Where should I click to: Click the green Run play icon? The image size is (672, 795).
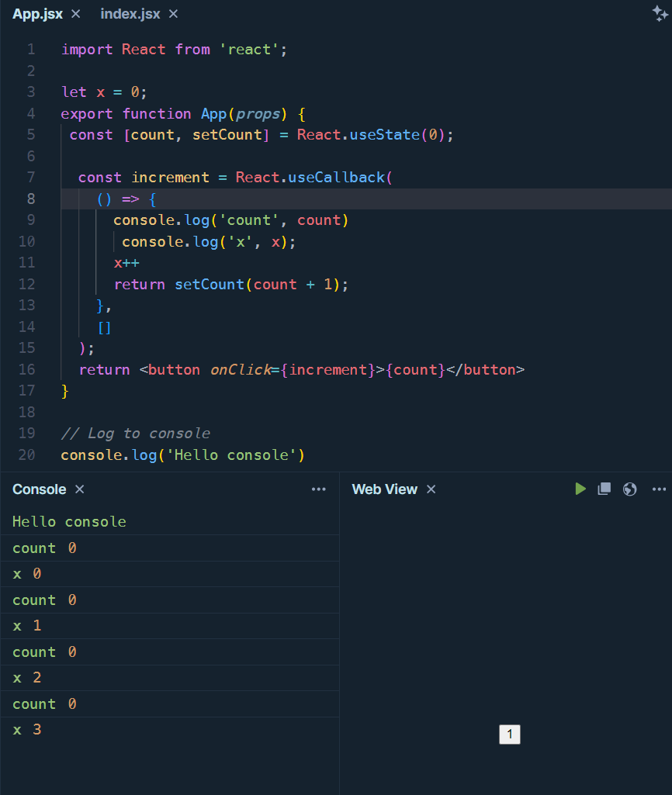(x=580, y=489)
